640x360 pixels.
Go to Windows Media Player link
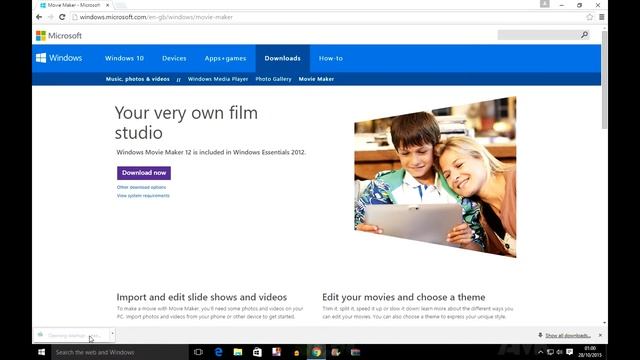click(218, 79)
